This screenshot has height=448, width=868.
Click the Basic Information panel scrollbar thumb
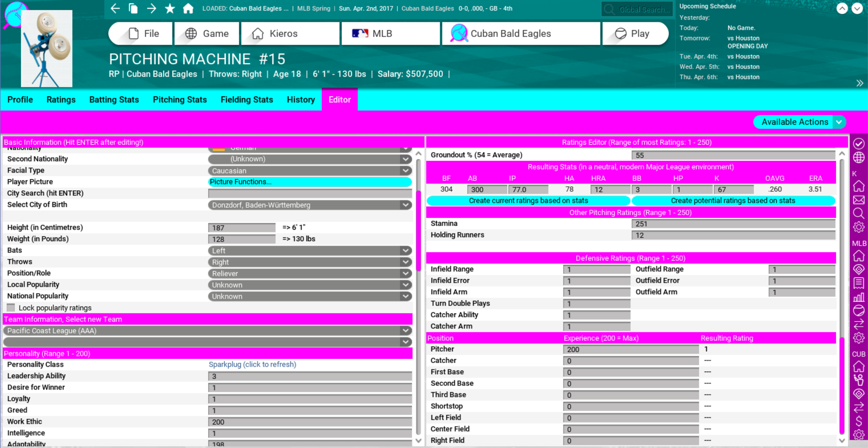(x=418, y=231)
